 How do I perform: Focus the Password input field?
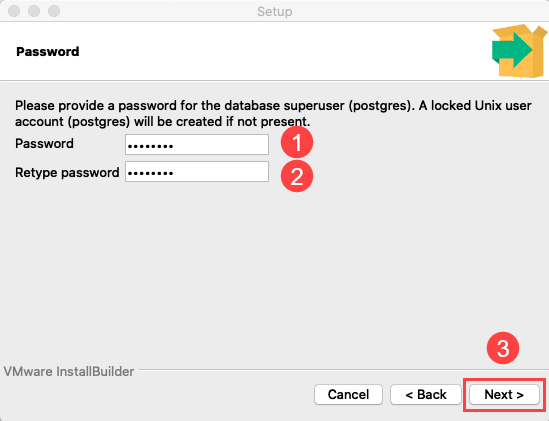coord(197,145)
